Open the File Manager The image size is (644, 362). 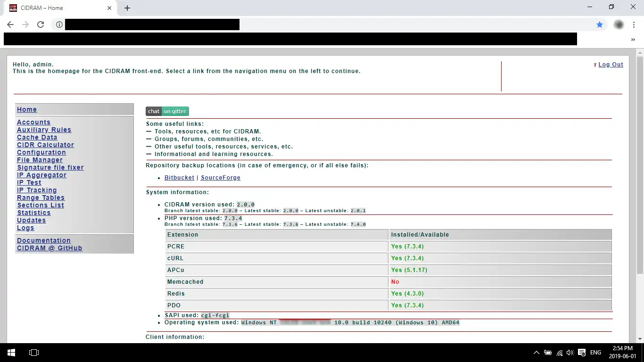(40, 160)
